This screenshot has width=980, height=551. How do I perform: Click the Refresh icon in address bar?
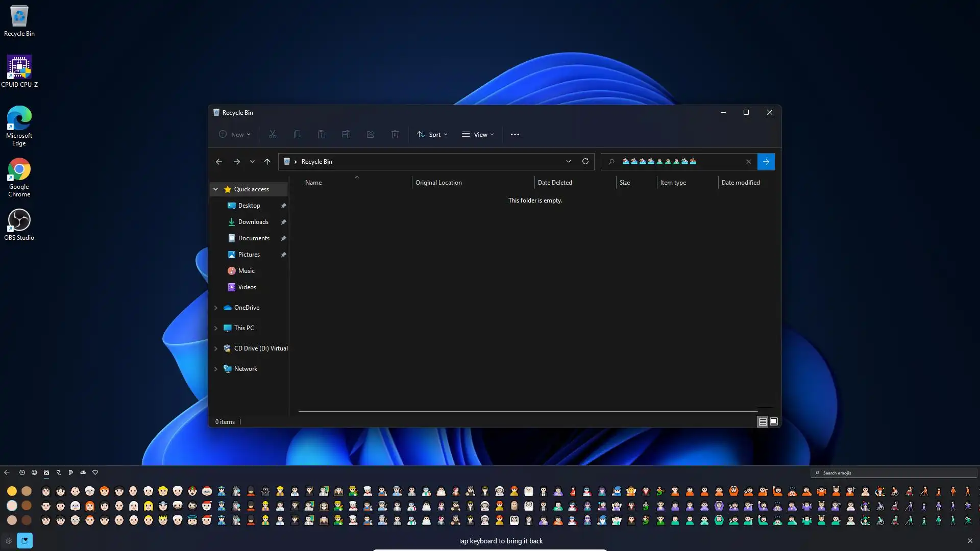tap(585, 161)
